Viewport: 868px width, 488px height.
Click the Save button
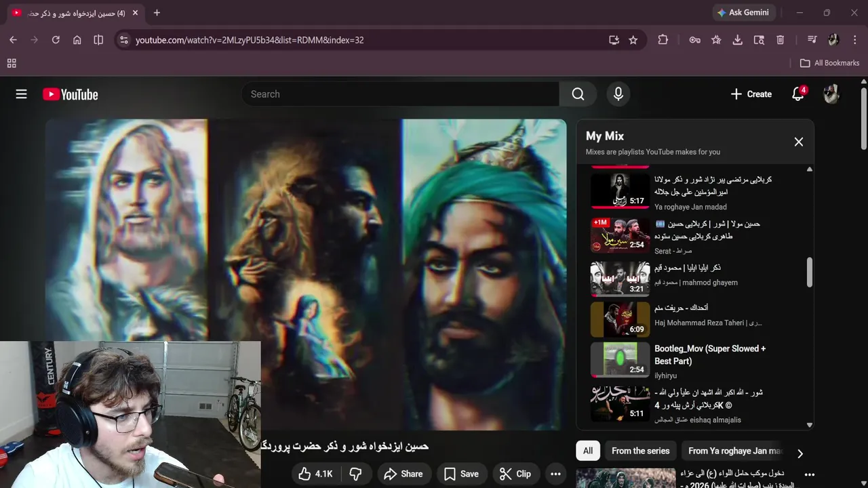(461, 474)
